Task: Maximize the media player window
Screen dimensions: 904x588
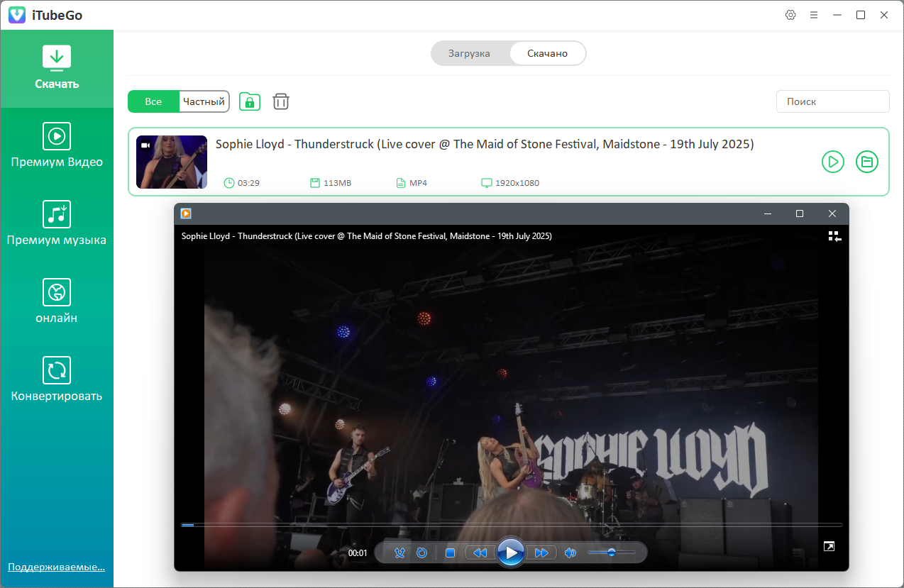Action: pyautogui.click(x=800, y=213)
